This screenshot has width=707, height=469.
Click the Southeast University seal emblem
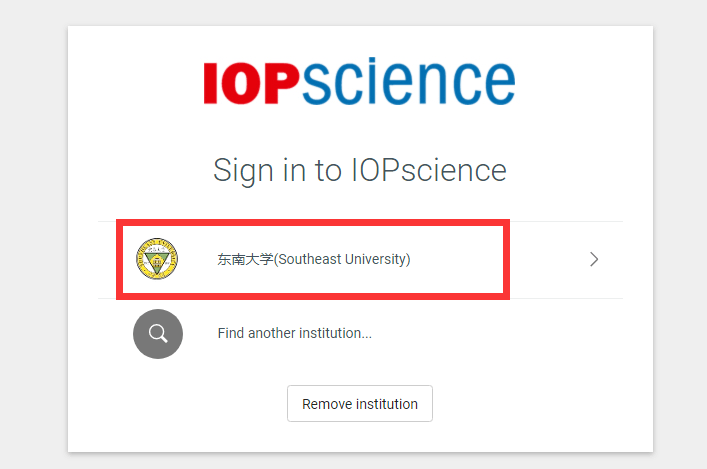pos(158,259)
